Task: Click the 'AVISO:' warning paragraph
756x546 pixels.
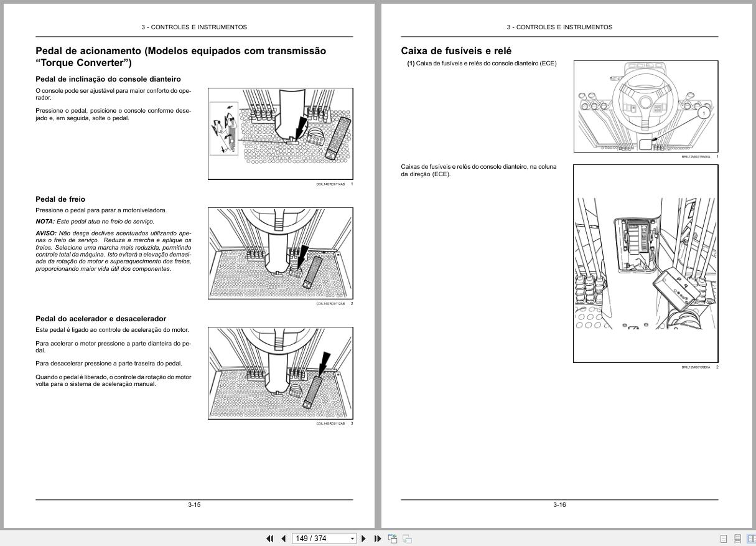Action: (x=113, y=251)
